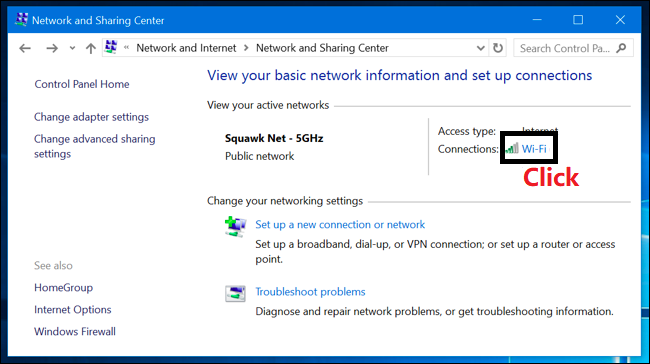Viewport: 650px width, 364px height.
Task: Click the Wi-Fi signal strength bars icon
Action: click(x=512, y=148)
